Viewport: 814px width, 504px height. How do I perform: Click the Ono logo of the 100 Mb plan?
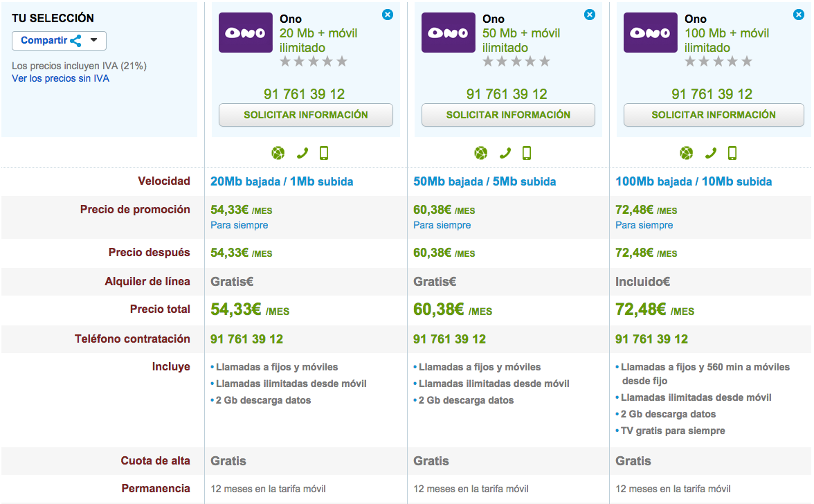point(651,33)
